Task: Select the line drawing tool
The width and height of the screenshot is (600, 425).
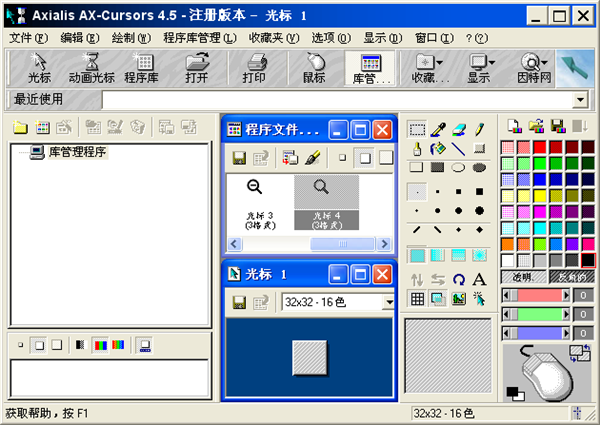Action: point(458,148)
